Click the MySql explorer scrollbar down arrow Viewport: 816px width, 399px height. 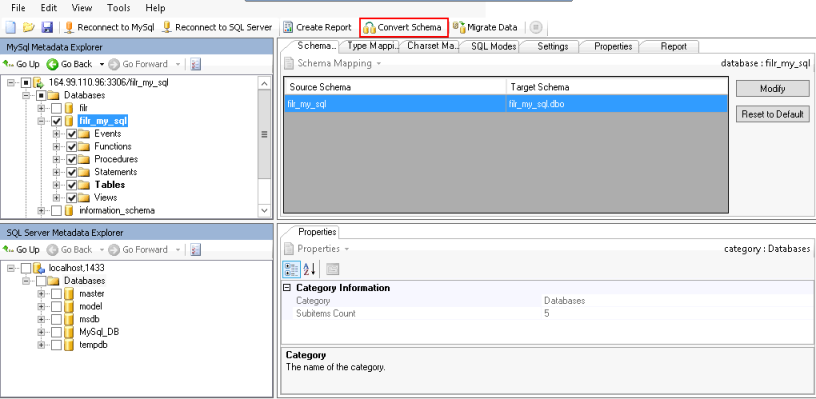pos(264,211)
